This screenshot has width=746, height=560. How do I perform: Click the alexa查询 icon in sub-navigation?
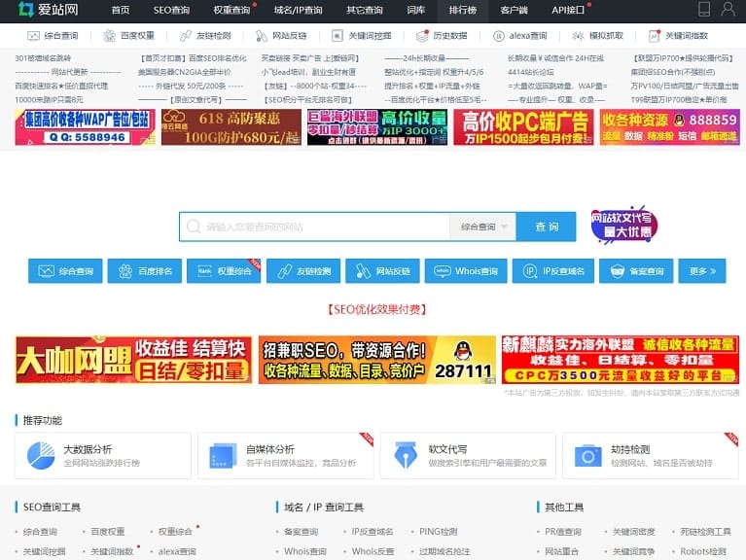[x=502, y=35]
